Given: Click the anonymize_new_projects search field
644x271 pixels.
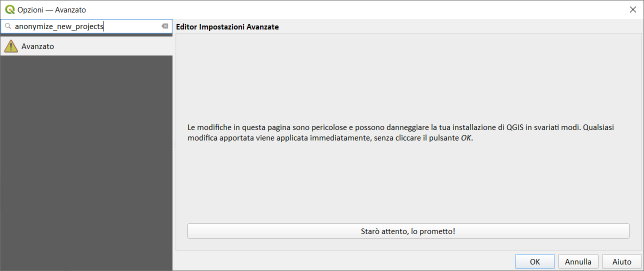Looking at the screenshot, I should [85, 26].
